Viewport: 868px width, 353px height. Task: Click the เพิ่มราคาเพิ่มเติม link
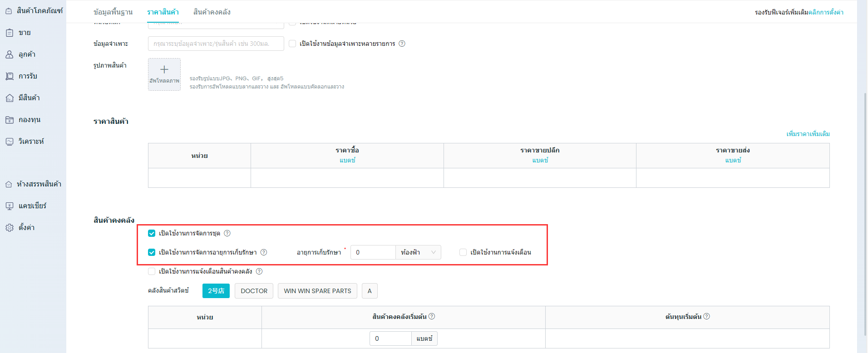(808, 134)
